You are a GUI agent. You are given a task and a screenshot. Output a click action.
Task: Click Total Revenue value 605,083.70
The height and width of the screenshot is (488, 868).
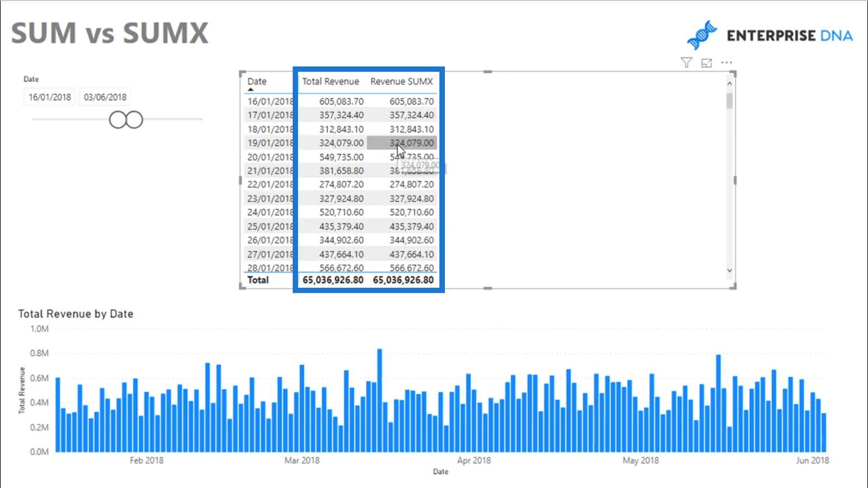pyautogui.click(x=341, y=101)
